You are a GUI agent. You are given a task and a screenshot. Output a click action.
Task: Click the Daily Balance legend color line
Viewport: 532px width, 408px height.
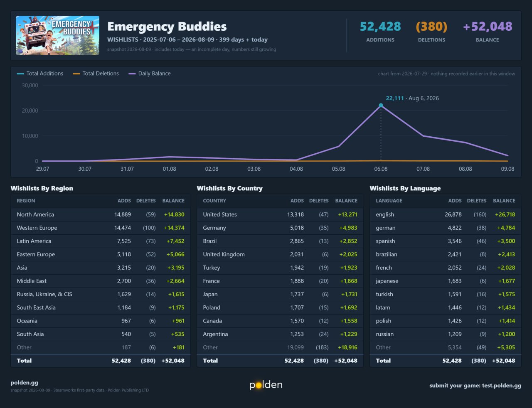point(132,74)
